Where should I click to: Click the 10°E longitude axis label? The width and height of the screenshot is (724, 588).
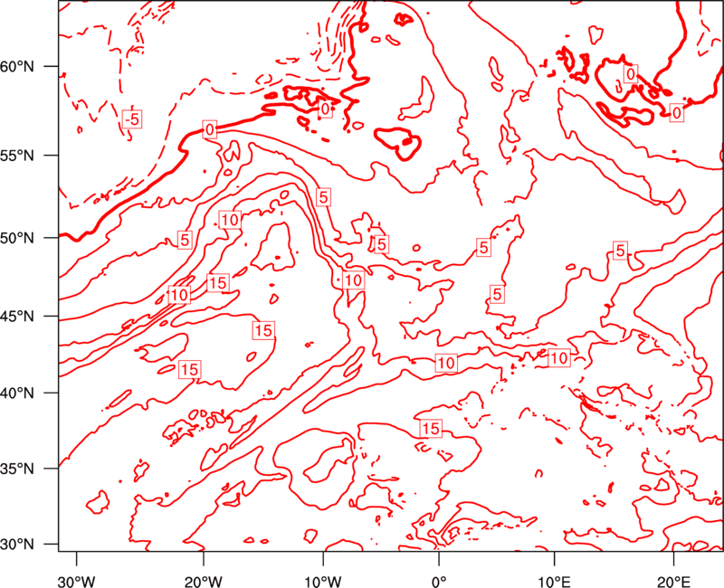pos(554,581)
